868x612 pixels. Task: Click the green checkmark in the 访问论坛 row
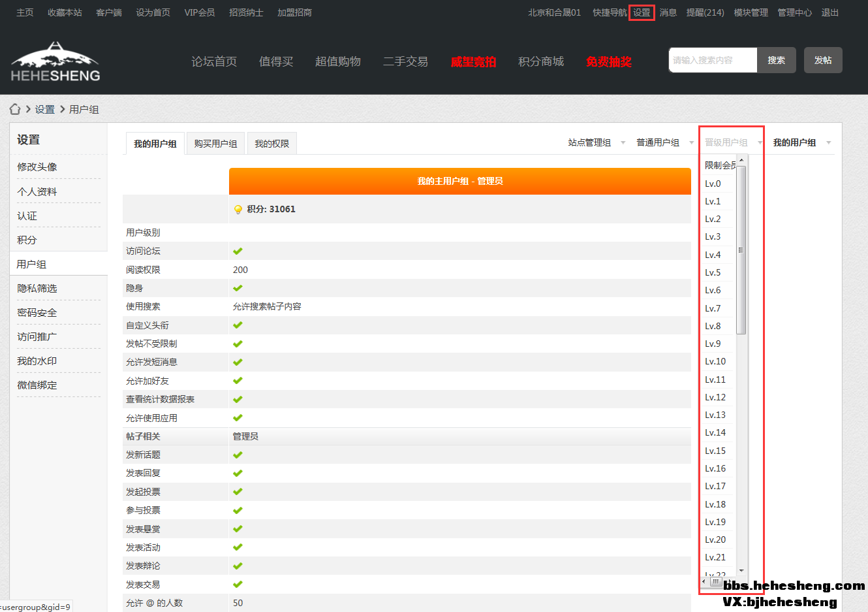(238, 251)
